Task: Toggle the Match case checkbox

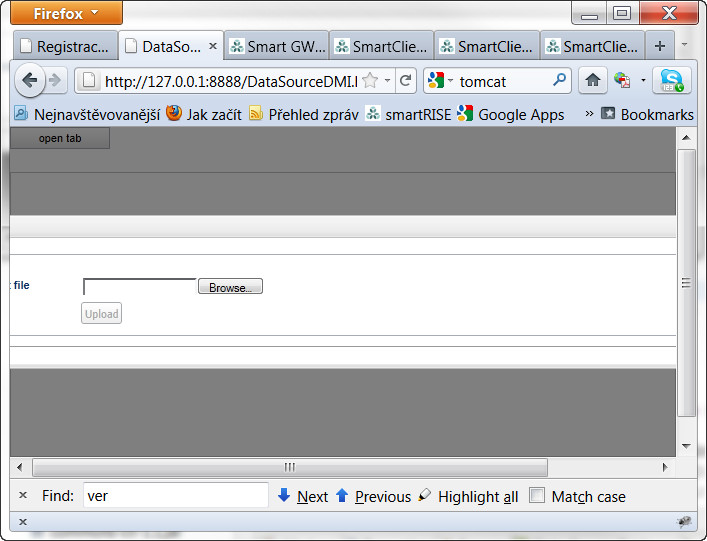Action: [x=537, y=496]
